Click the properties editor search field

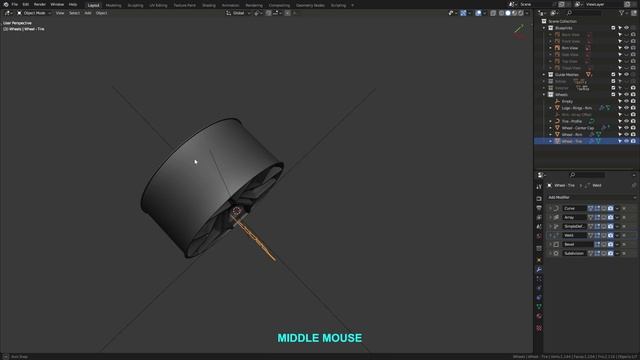pyautogui.click(x=587, y=175)
